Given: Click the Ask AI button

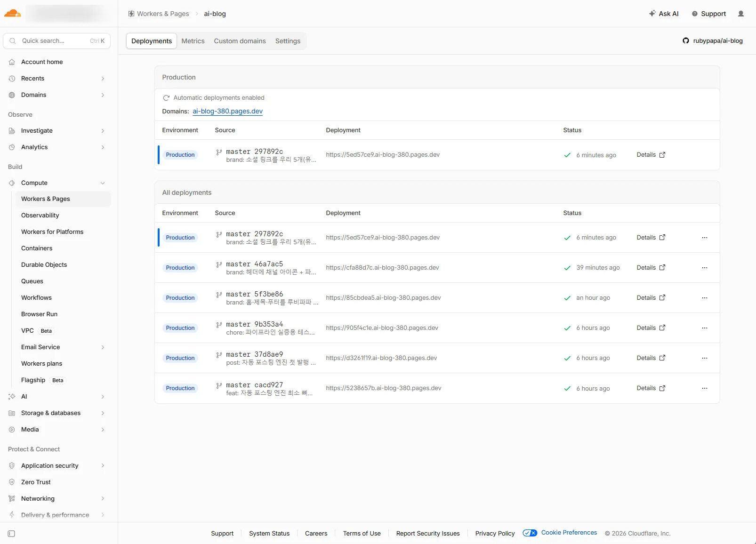Looking at the screenshot, I should click(x=664, y=14).
